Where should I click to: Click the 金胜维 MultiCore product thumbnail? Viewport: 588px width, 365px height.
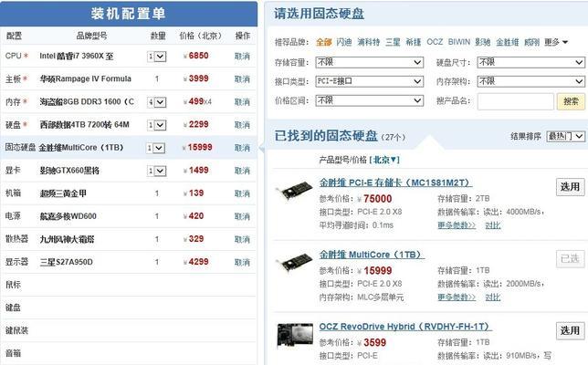(294, 263)
